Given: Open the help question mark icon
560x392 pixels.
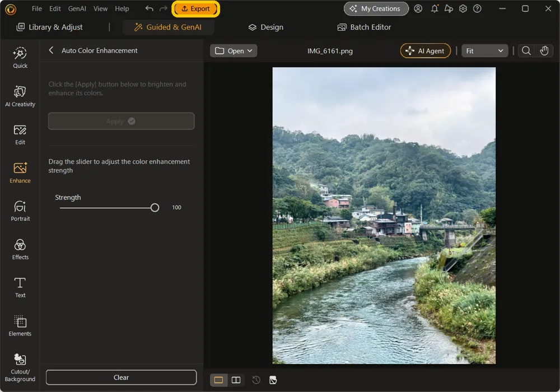Looking at the screenshot, I should pos(477,8).
